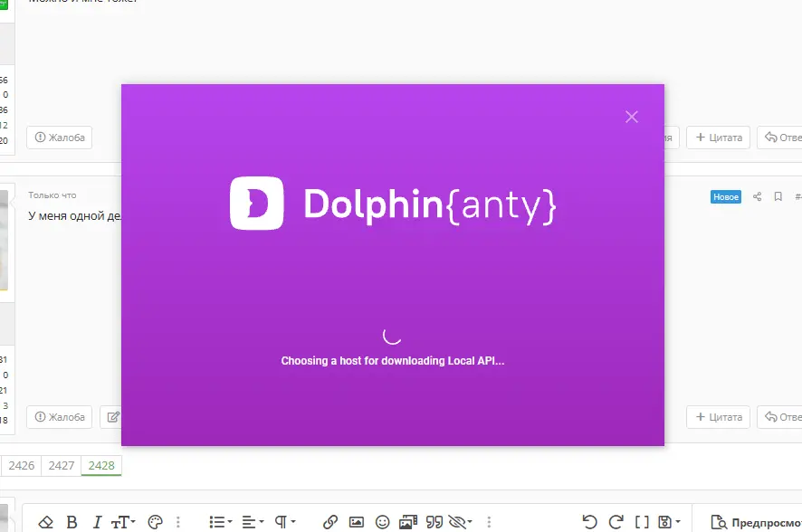
Task: Report the post above 'Только что' via Жалоба
Action: [x=60, y=138]
